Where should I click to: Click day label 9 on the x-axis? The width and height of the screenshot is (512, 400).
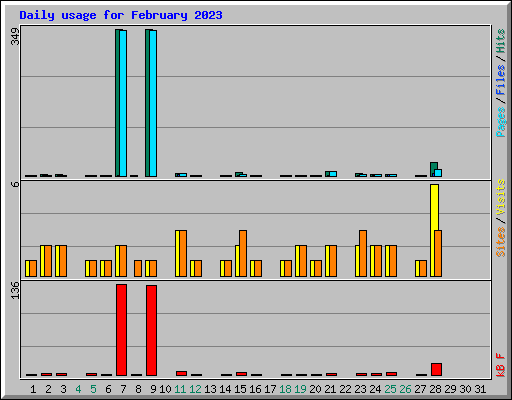tap(153, 389)
